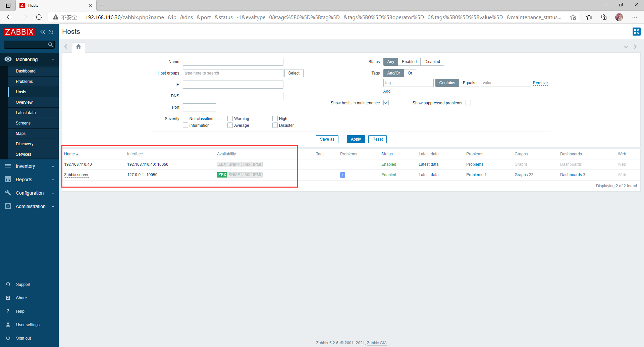The image size is (644, 347).
Task: Click the Support headset icon
Action: click(8, 284)
